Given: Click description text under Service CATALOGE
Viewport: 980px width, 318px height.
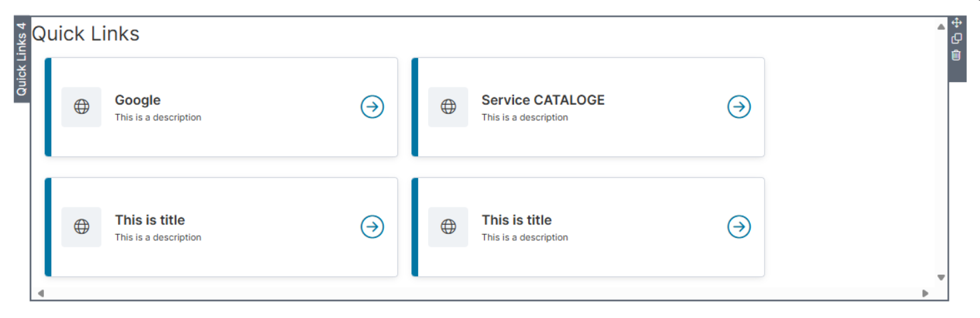Looking at the screenshot, I should 525,117.
